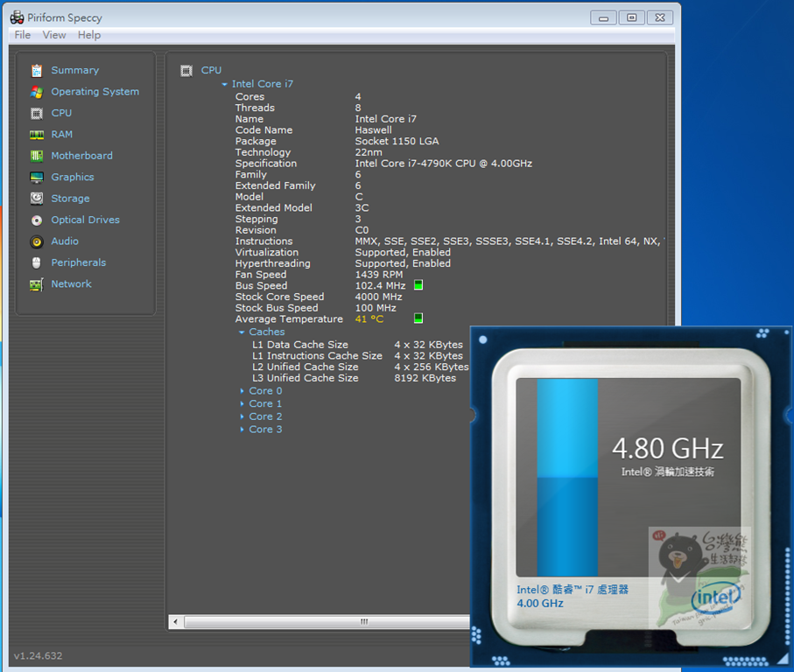Open the Storage section
This screenshot has width=794, height=672.
70,199
